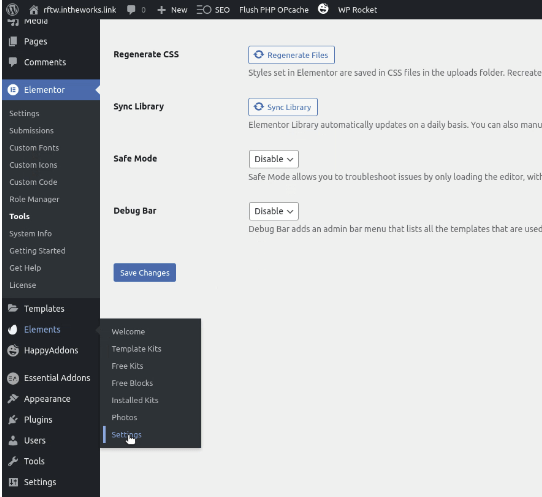Open Template Kits from Elements submenu

[x=136, y=349]
